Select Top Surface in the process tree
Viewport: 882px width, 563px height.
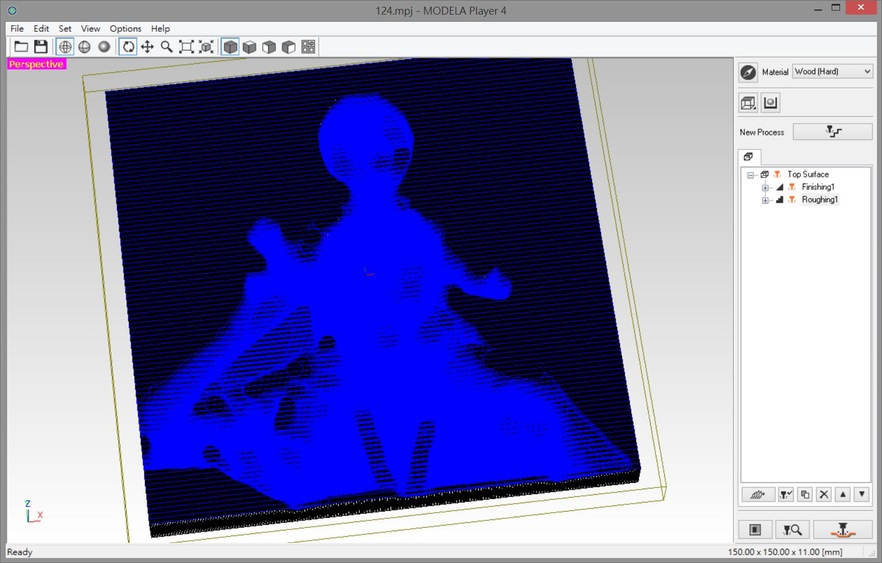[808, 174]
